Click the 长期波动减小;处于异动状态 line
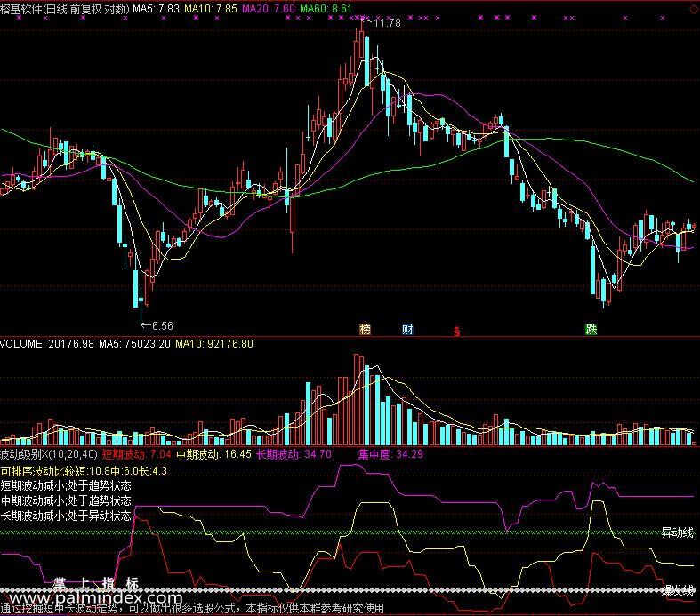 67,516
